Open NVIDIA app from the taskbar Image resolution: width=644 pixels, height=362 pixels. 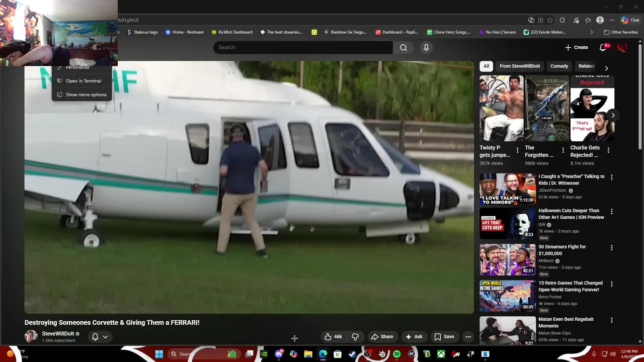coord(264,354)
